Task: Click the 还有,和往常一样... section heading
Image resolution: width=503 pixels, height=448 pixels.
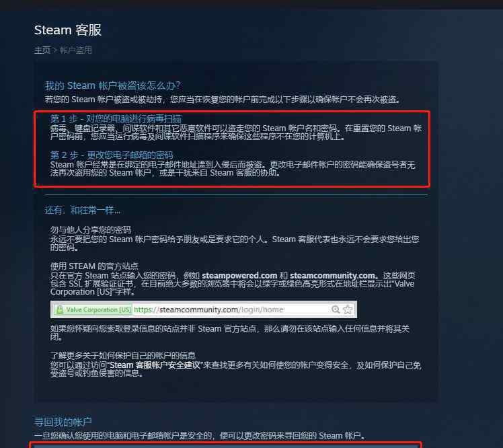Action: click(83, 211)
